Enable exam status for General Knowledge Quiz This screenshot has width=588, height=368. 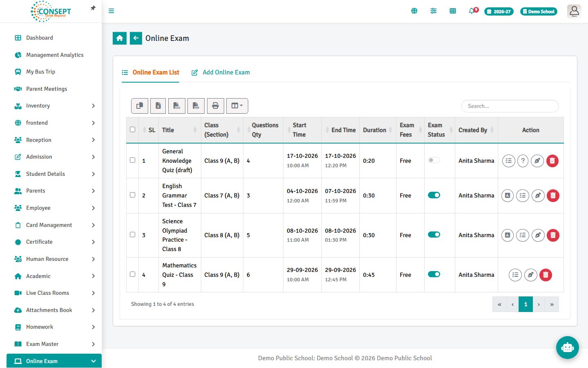(x=434, y=160)
